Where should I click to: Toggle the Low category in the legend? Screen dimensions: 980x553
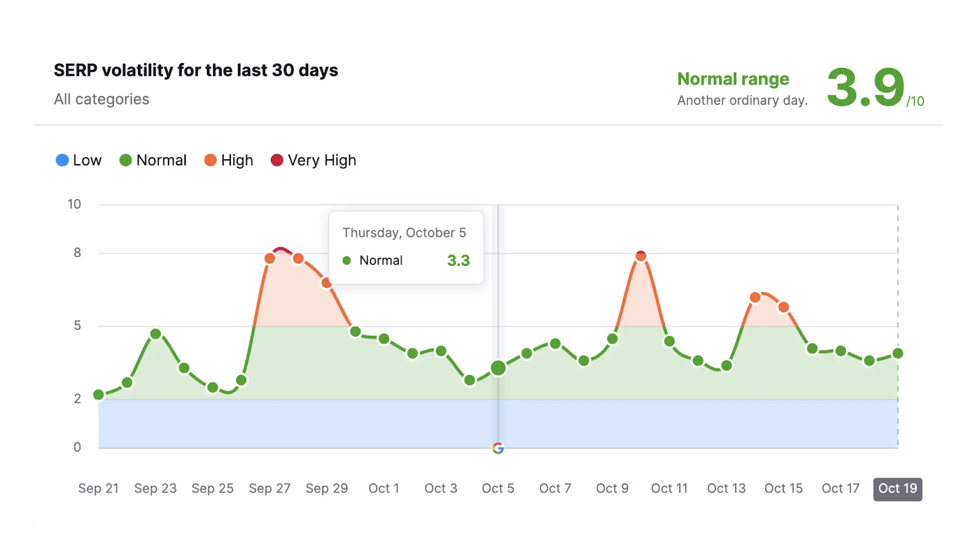78,160
